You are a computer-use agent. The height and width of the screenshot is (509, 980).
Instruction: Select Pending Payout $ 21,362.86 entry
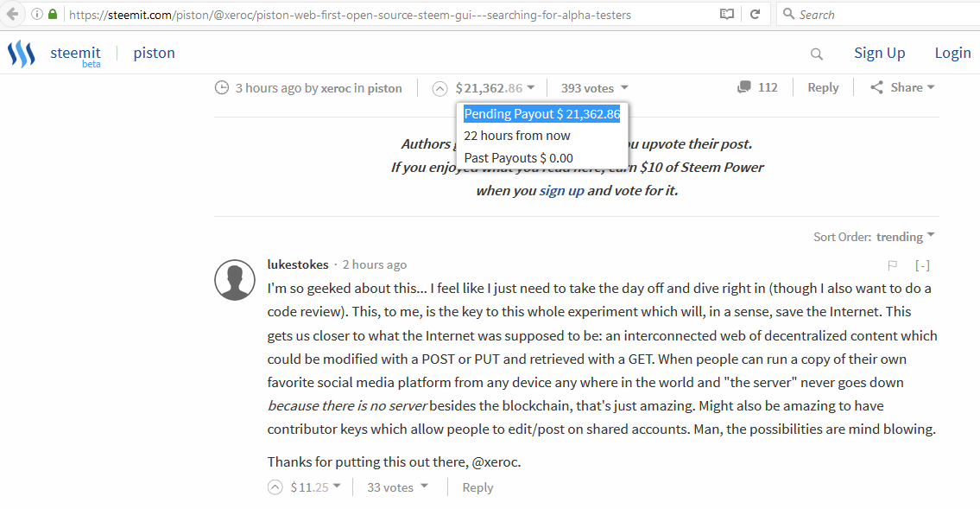click(542, 114)
